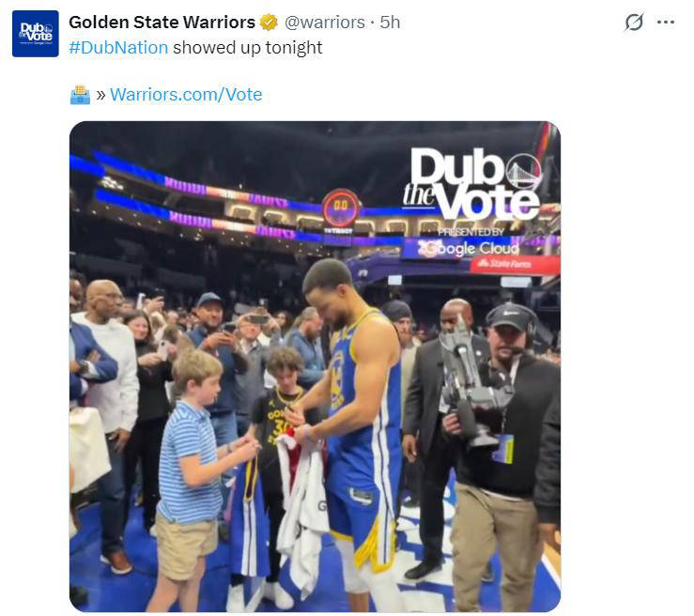Open the #DubNation hashtag

118,47
